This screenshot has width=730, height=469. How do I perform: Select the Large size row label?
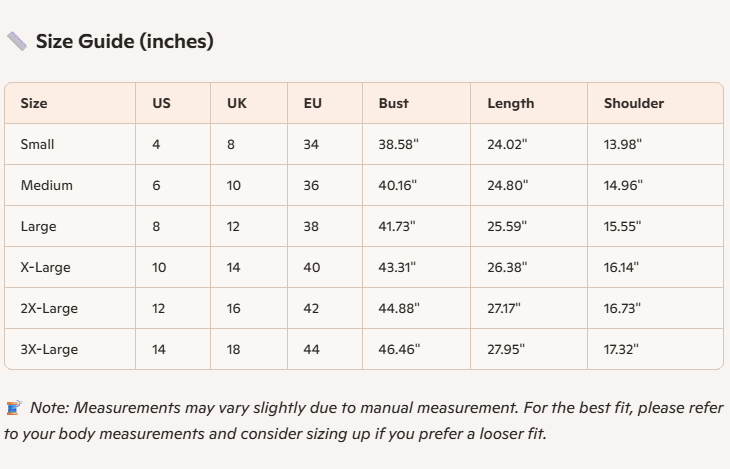tap(38, 226)
